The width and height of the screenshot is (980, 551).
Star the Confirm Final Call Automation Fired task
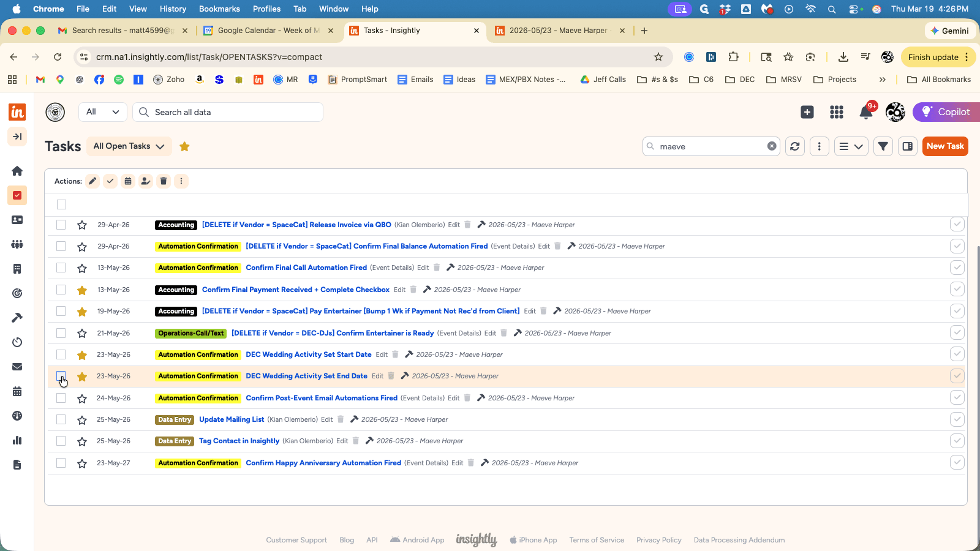click(x=82, y=268)
